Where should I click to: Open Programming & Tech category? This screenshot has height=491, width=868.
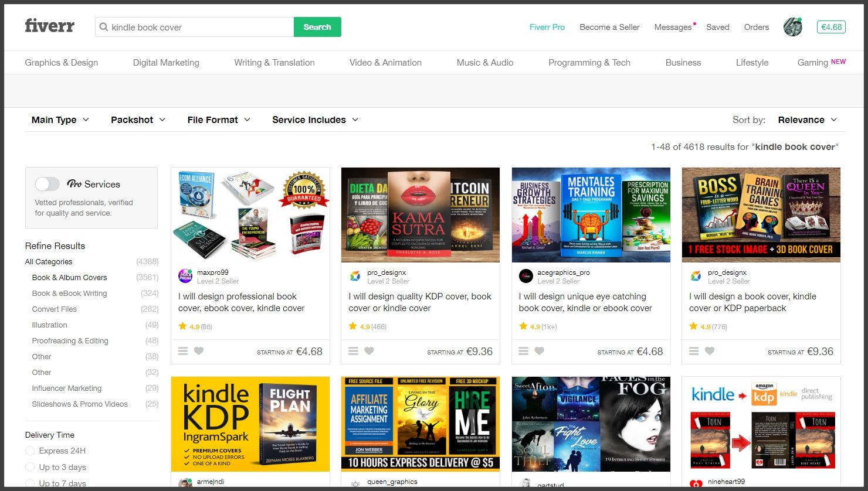pos(589,63)
